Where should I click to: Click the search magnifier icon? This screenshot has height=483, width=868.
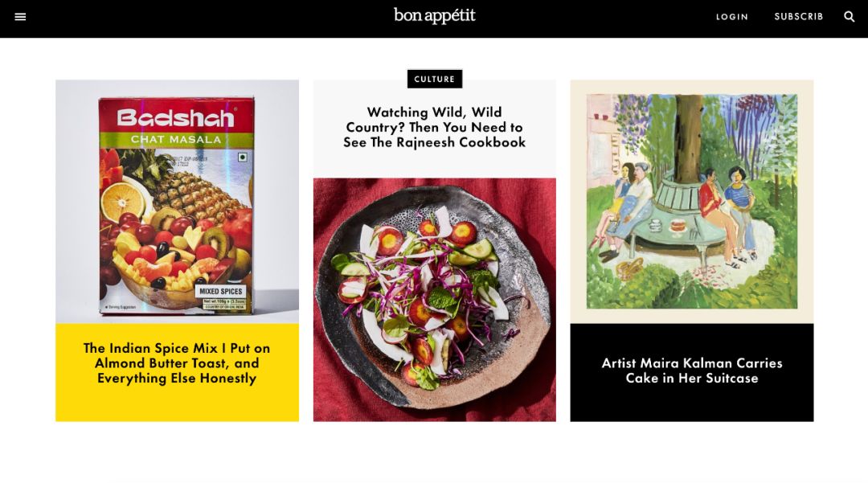849,17
